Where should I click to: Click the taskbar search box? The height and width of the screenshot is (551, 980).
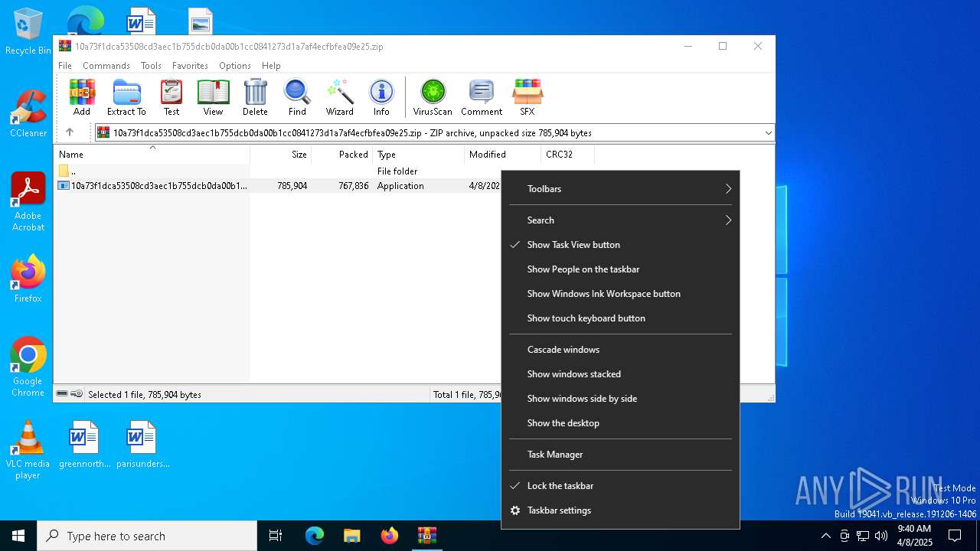point(147,536)
